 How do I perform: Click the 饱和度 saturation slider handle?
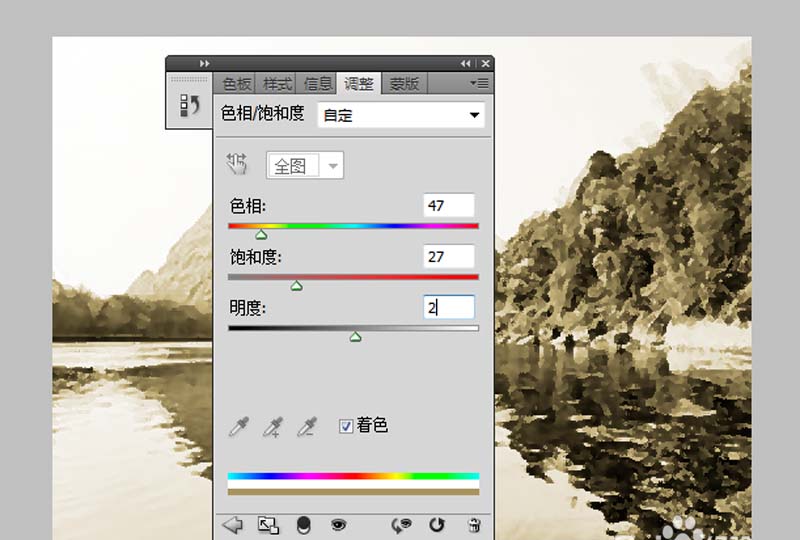296,286
